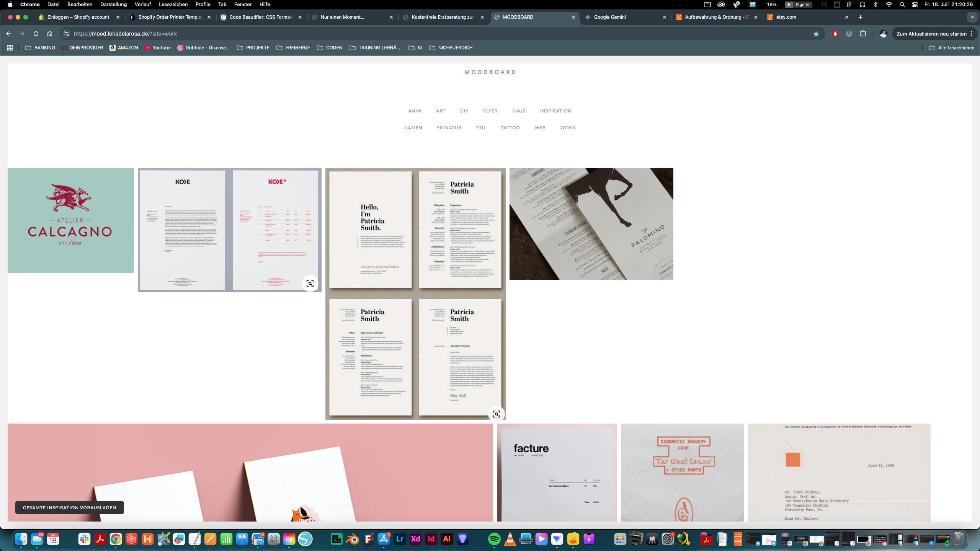Open Chrome three-dot menu
980x551 pixels.
(x=972, y=34)
